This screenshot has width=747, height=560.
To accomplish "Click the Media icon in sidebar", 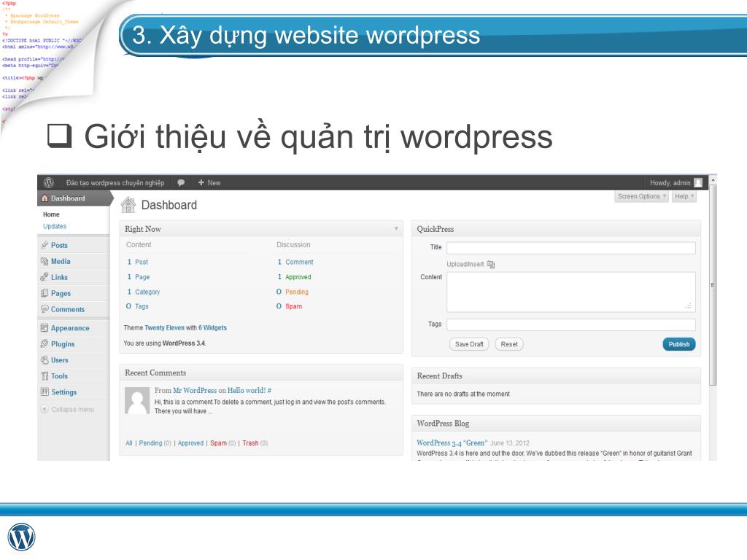I will pyautogui.click(x=44, y=262).
